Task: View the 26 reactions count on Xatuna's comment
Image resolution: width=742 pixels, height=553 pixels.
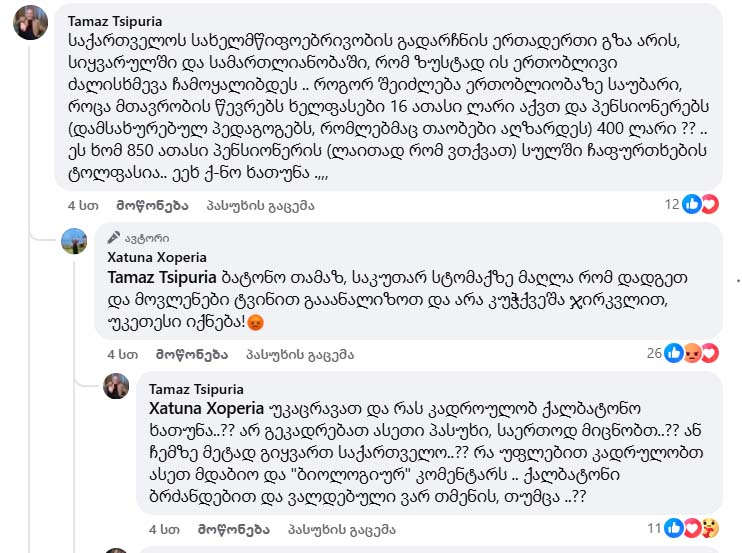Action: pyautogui.click(x=654, y=353)
